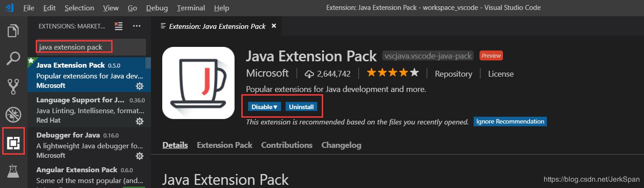Click the EXTENSIONS: MARKETPLACE panel title

point(72,26)
